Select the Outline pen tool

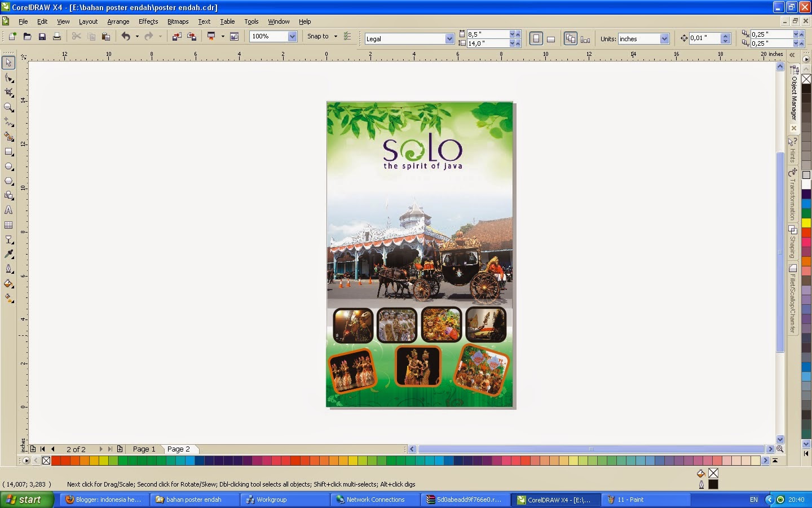click(8, 269)
